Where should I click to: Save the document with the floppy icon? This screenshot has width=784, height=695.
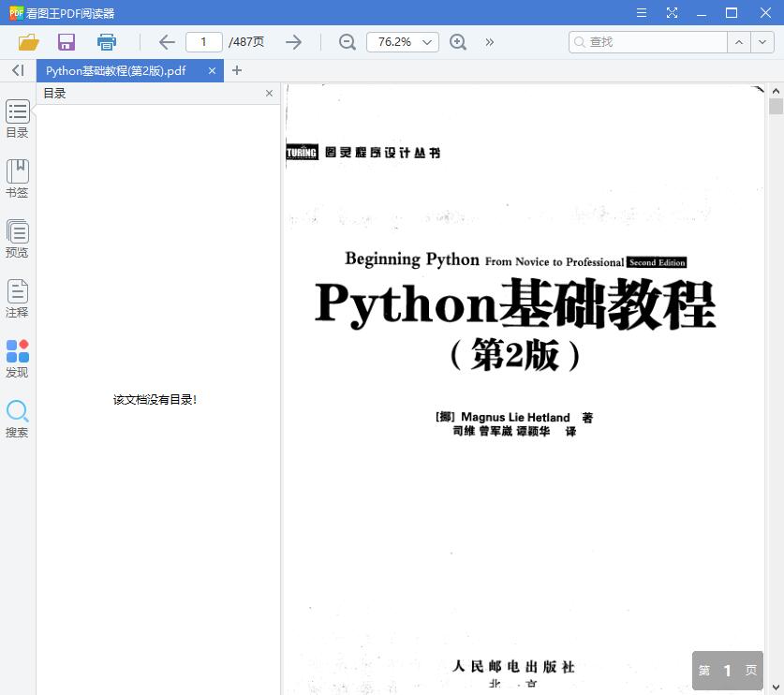(x=67, y=42)
